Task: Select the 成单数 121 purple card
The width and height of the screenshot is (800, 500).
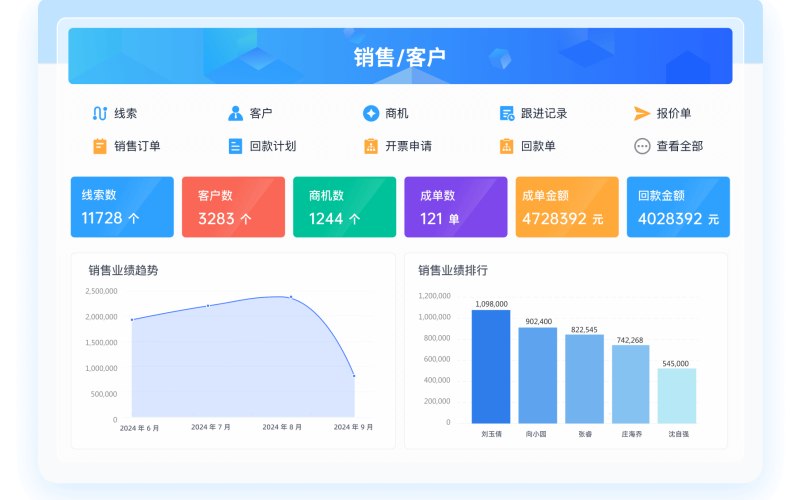Action: 456,207
